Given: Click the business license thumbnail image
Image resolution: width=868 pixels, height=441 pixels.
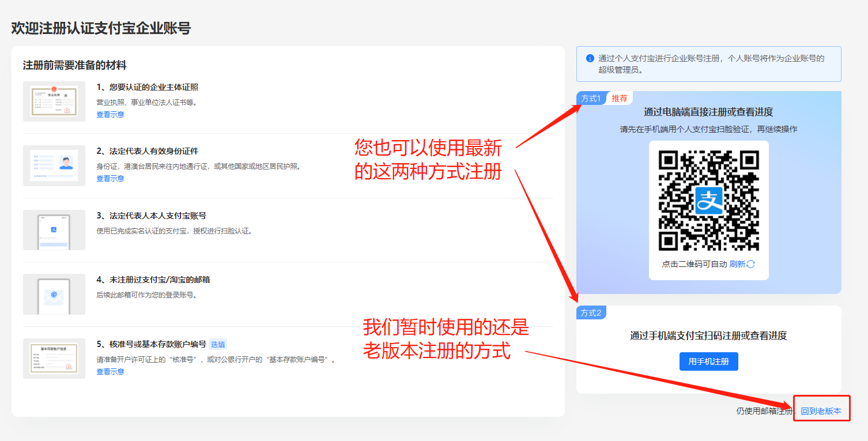Looking at the screenshot, I should [x=54, y=101].
